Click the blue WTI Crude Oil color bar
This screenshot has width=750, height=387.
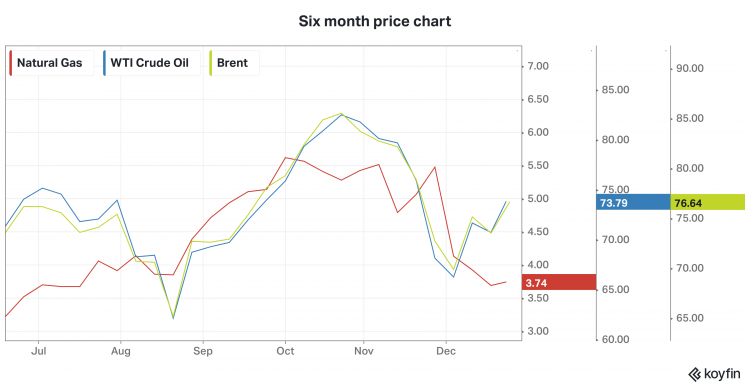tap(104, 63)
